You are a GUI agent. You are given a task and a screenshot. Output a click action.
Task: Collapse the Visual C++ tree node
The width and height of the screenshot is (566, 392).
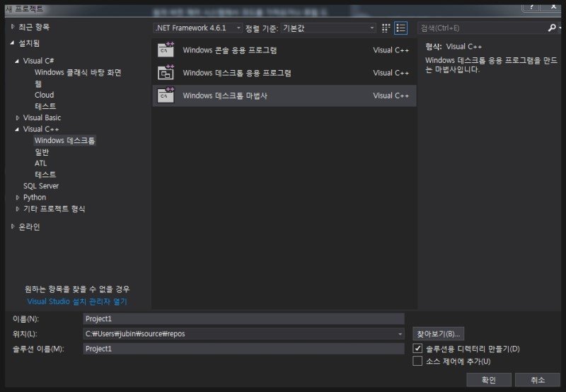click(x=17, y=129)
